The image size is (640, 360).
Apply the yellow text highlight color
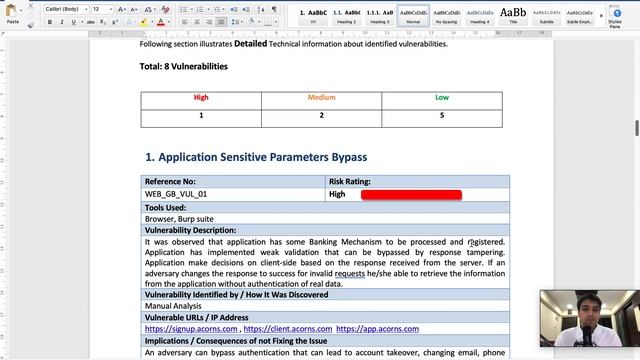point(143,22)
